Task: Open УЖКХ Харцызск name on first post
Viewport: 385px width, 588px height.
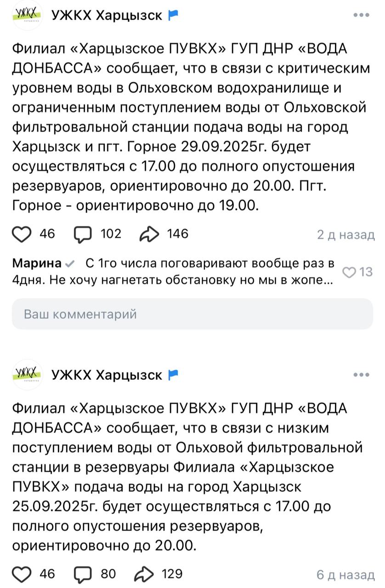Action: coord(107,16)
